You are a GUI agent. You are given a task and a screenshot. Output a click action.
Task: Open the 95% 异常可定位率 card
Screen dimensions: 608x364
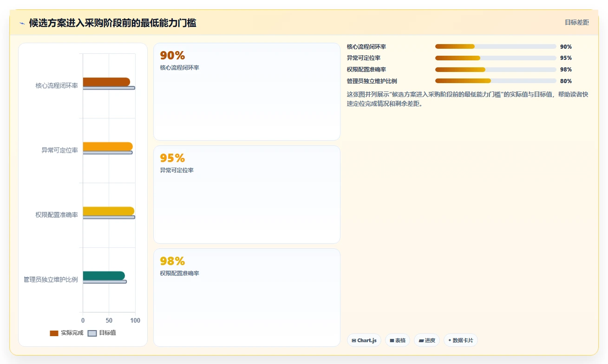tap(247, 195)
